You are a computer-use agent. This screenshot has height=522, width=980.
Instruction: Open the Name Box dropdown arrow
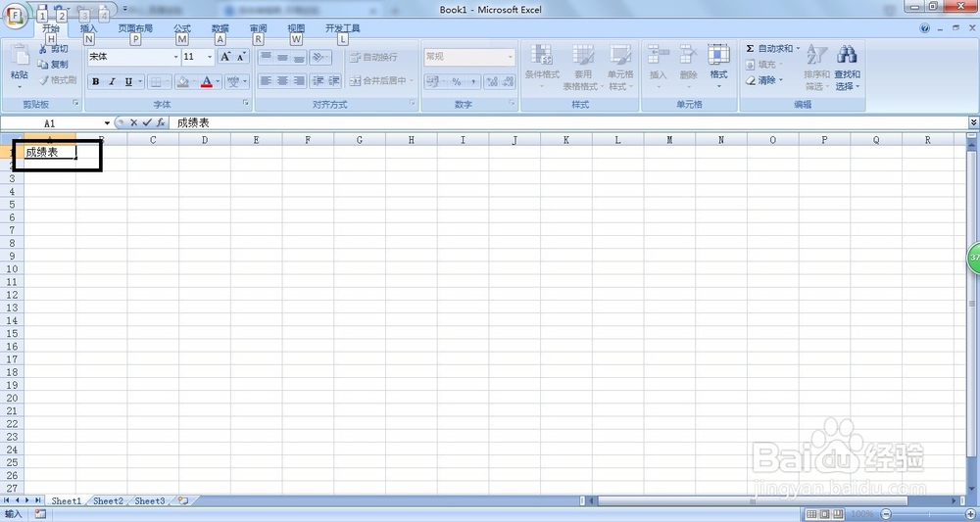click(107, 123)
